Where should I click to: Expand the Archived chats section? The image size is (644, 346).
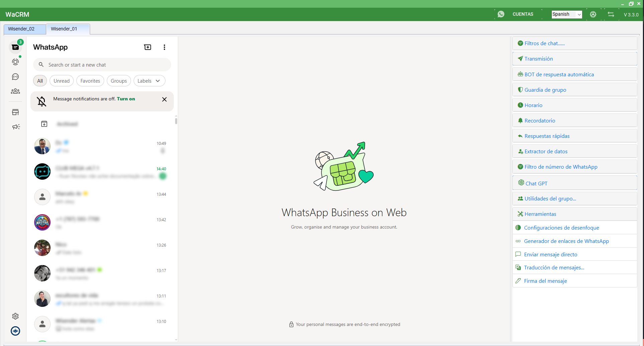[x=67, y=124]
